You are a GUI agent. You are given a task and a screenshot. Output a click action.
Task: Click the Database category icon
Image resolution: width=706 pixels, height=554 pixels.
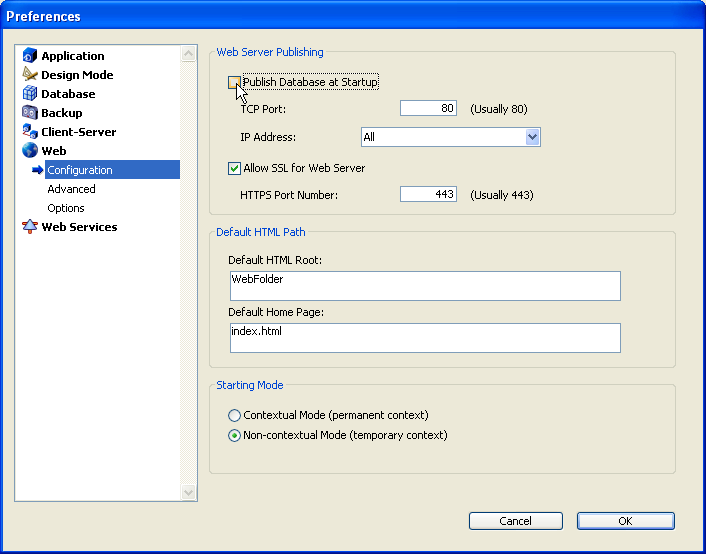pos(30,94)
